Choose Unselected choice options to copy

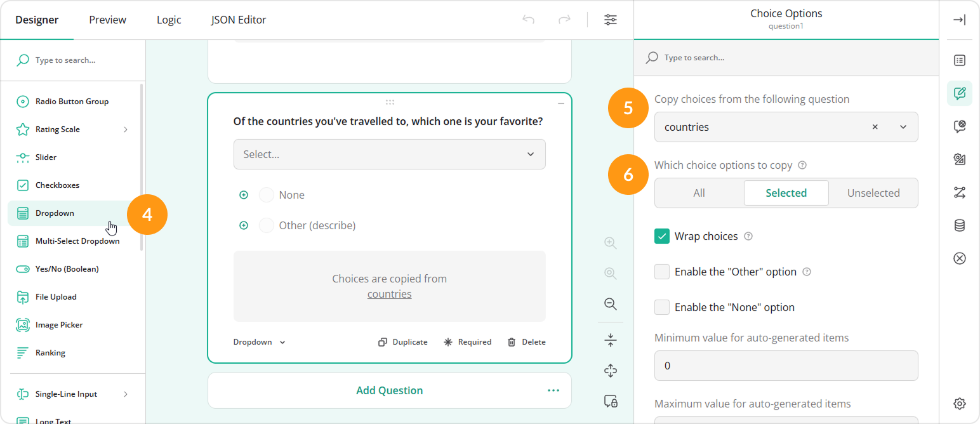[x=873, y=193]
